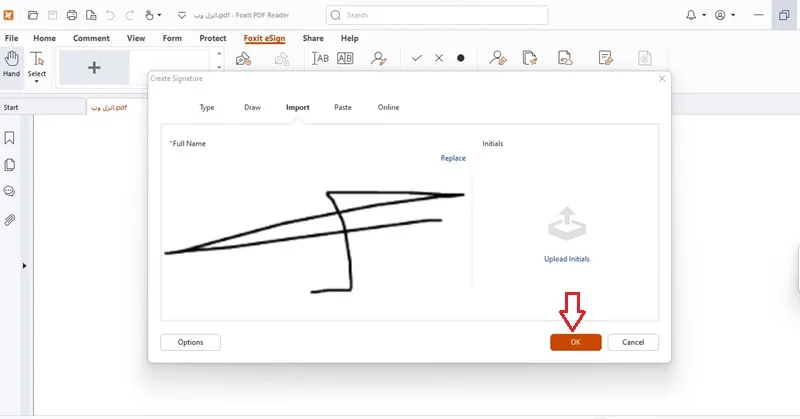The width and height of the screenshot is (800, 419).
Task: Select the Hand tool
Action: point(11,64)
